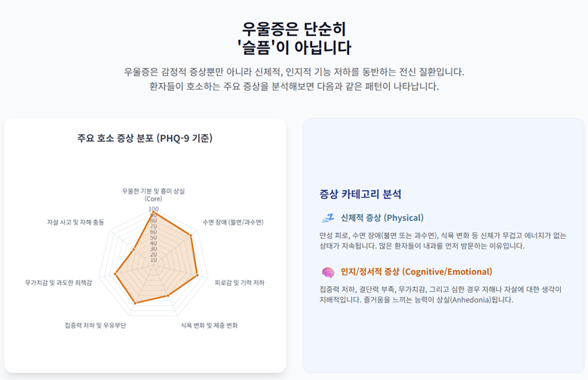This screenshot has width=588, height=380.
Task: Click the 신체적 증상 (Physical) heading
Action: [382, 218]
